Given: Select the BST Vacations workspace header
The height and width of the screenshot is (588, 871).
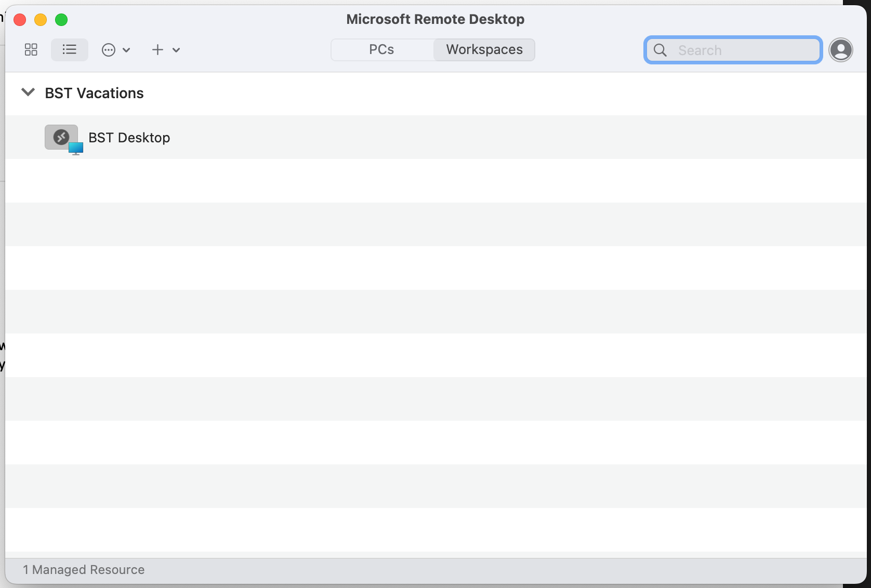Looking at the screenshot, I should tap(94, 93).
